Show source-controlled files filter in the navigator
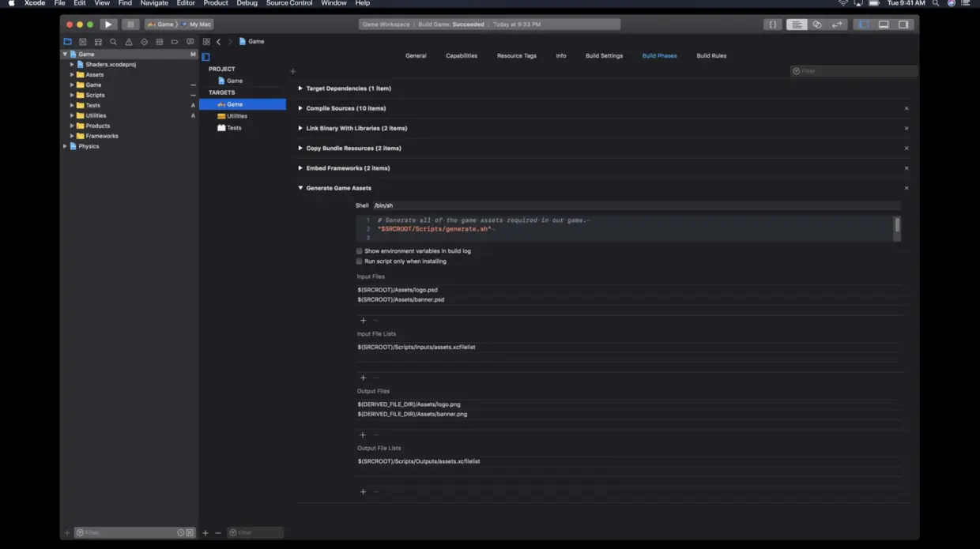The width and height of the screenshot is (980, 549). click(190, 533)
